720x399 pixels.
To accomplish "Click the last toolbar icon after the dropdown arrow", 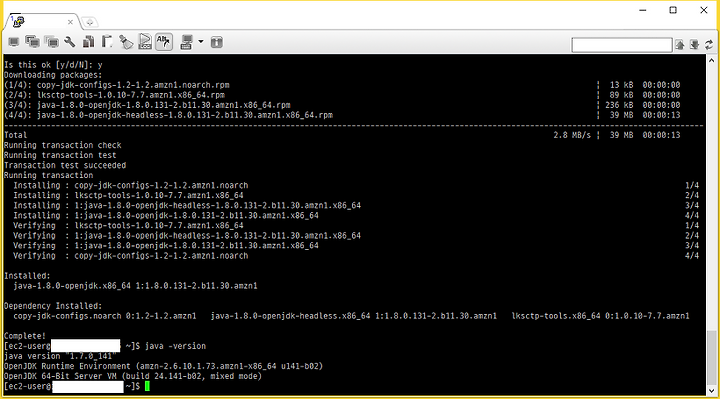I will pos(217,42).
